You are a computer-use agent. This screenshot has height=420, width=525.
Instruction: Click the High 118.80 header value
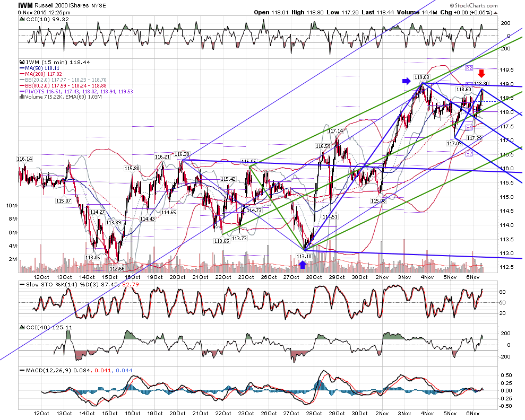(x=307, y=12)
